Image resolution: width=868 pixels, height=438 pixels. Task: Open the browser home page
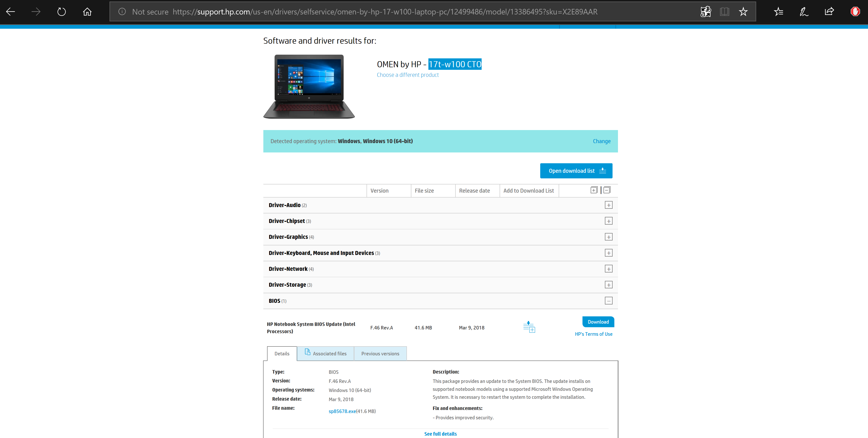point(87,12)
